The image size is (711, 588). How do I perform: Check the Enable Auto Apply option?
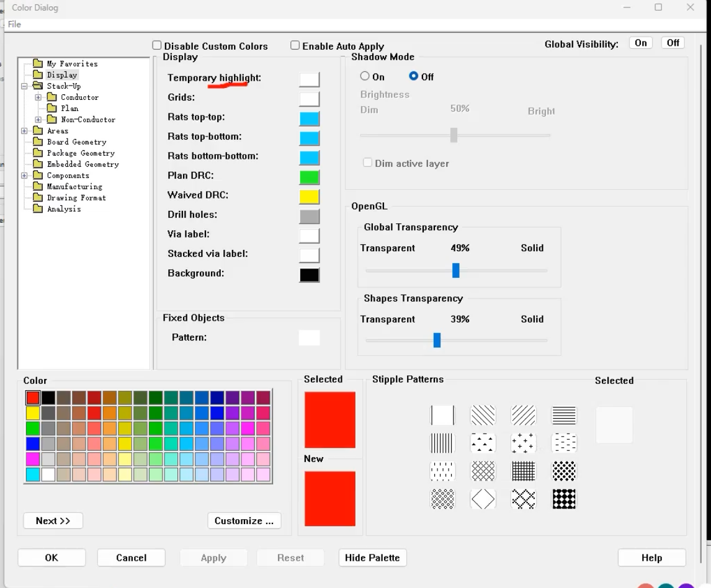coord(295,45)
